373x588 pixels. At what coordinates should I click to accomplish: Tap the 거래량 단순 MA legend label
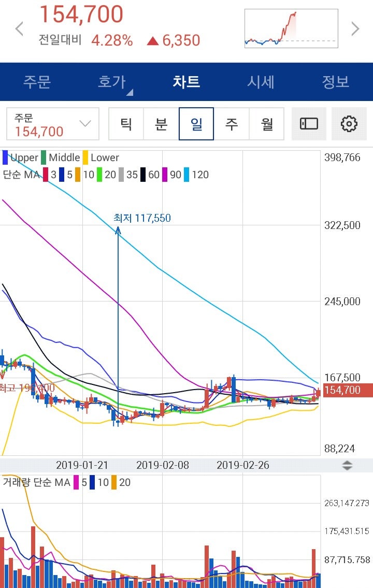37,483
